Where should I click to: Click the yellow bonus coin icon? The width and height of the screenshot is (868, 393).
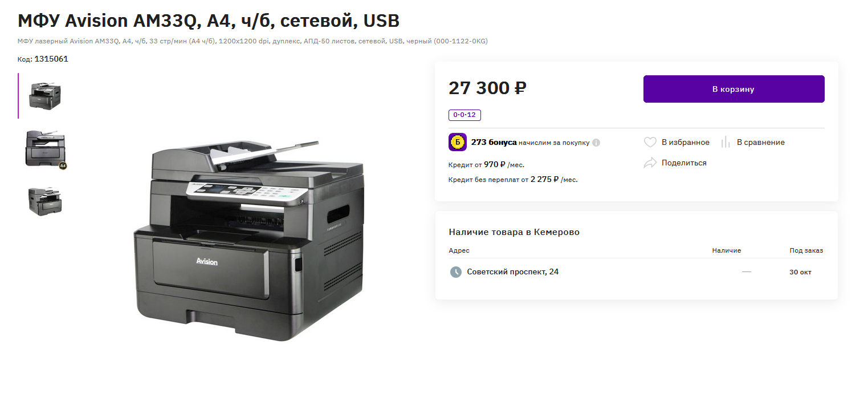[458, 142]
